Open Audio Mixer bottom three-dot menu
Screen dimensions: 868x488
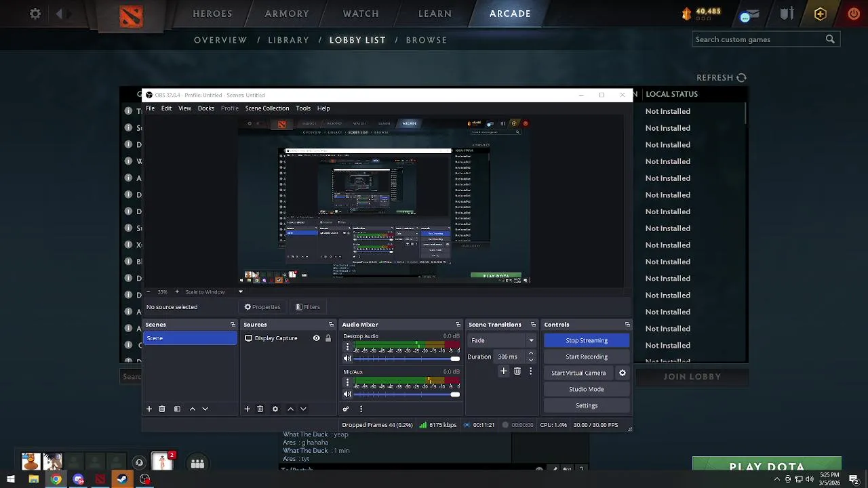click(361, 409)
